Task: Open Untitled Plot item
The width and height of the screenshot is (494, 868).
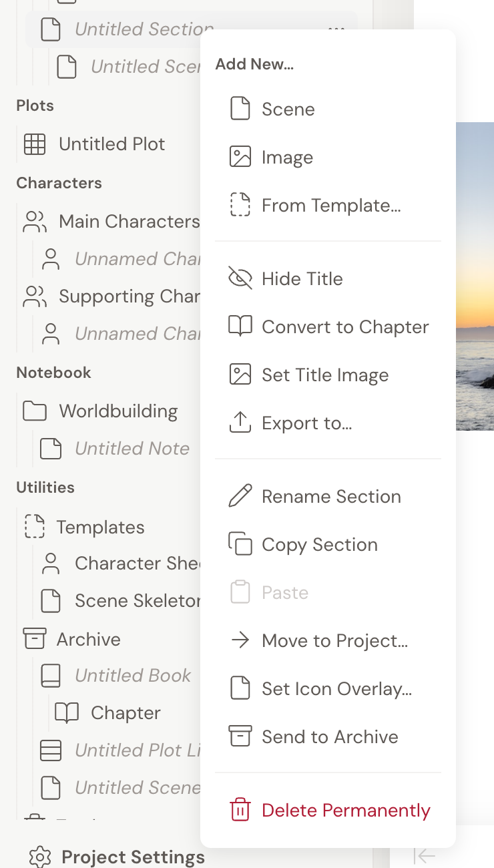Action: (x=111, y=144)
